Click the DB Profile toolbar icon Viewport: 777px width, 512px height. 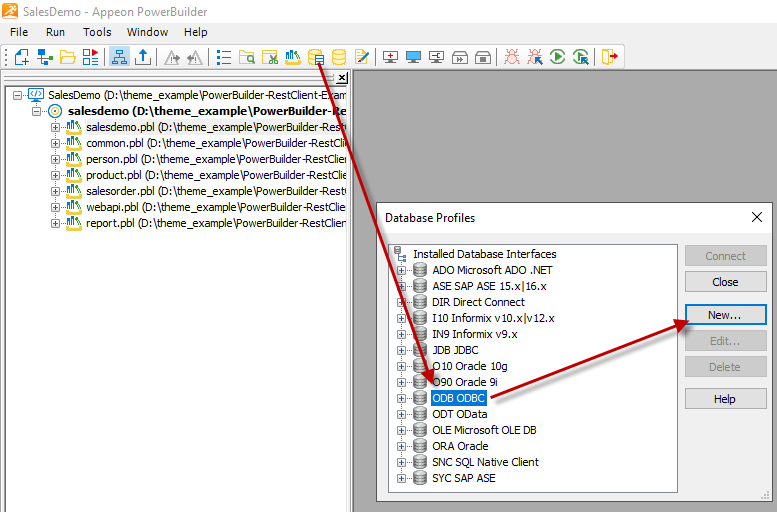[316, 57]
